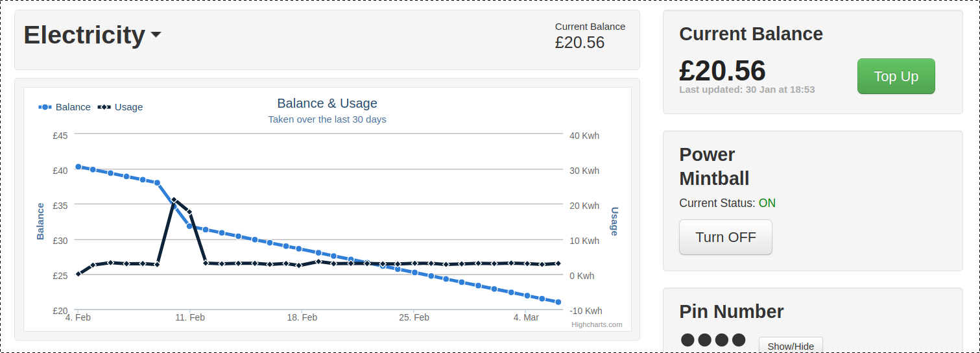
Task: Select first Usage diamond marker at 4 Feb
Action: pyautogui.click(x=78, y=274)
